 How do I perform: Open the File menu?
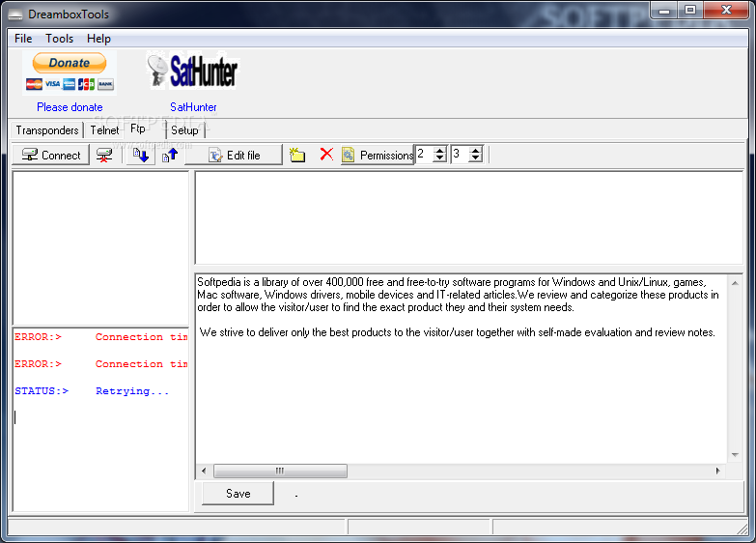(23, 39)
